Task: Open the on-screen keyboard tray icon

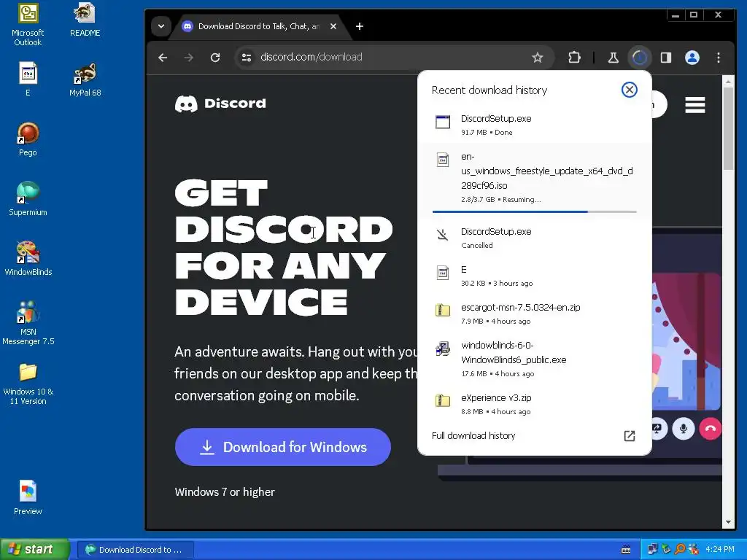Action: (626, 550)
